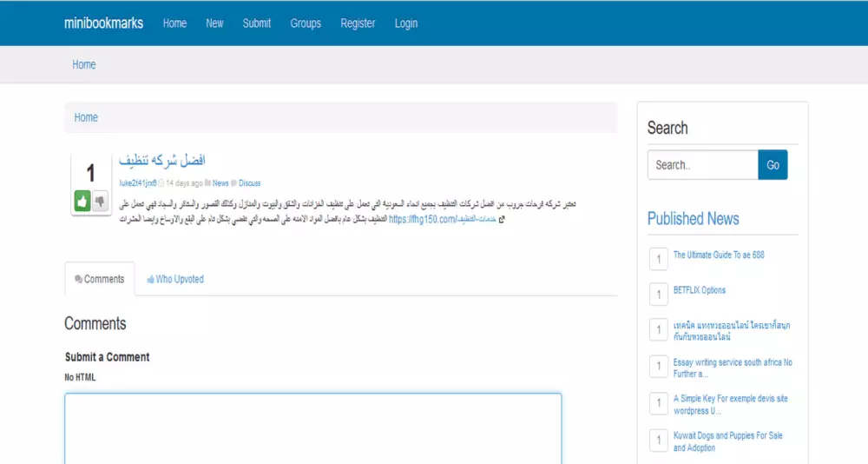The height and width of the screenshot is (464, 868).
Task: Click vote count beside Ultimate Guide item
Action: click(659, 259)
